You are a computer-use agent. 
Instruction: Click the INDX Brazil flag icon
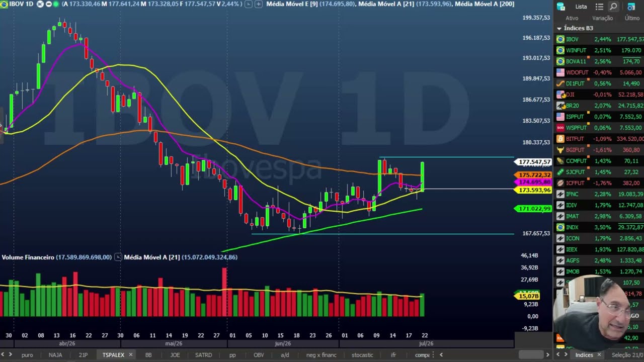(560, 227)
